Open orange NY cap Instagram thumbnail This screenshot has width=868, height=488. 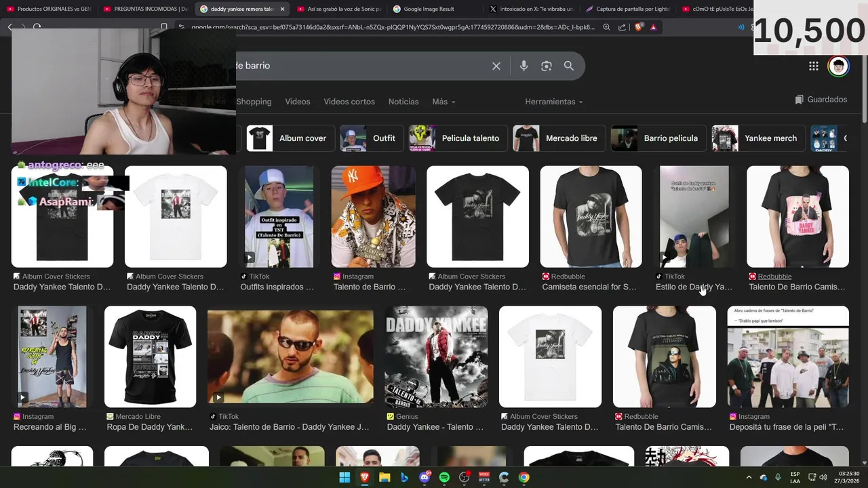pyautogui.click(x=373, y=217)
